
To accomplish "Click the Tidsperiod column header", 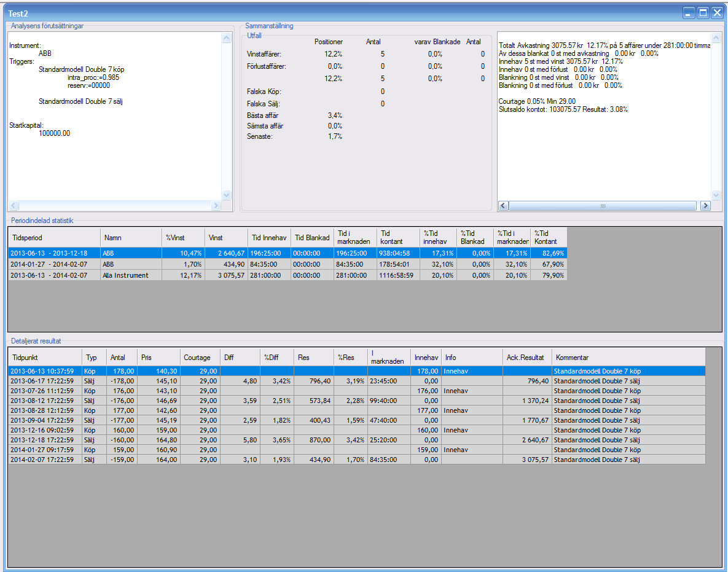I will (x=54, y=237).
